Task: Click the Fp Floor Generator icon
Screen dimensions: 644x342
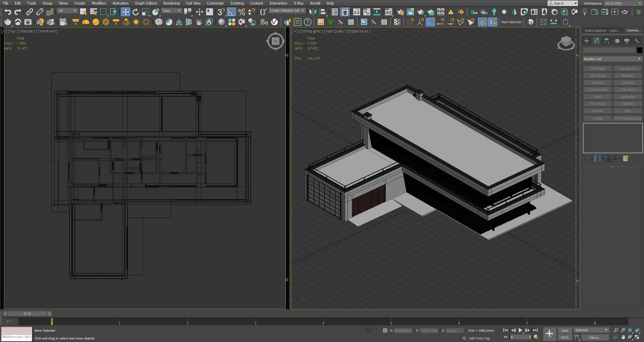Action: coord(321,22)
